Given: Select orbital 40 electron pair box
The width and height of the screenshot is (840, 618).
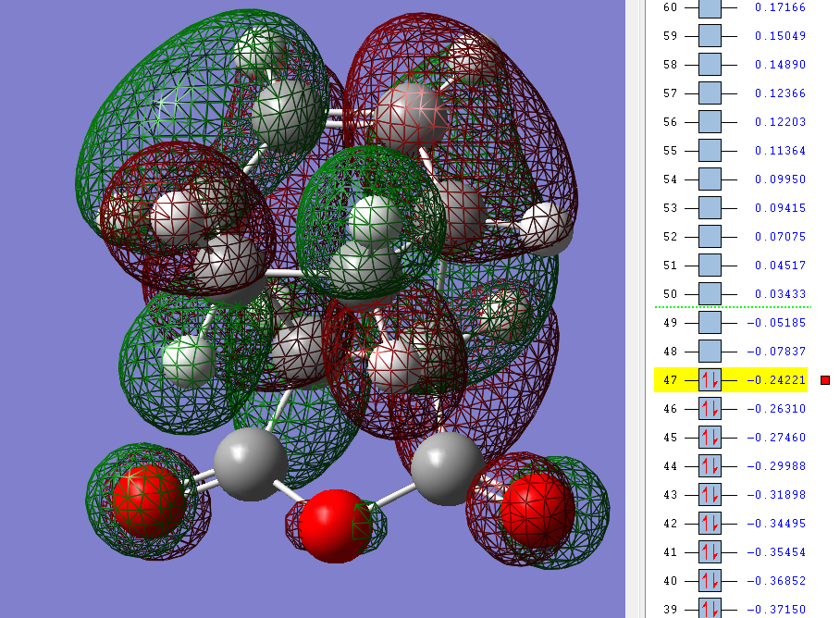Looking at the screenshot, I should [710, 580].
